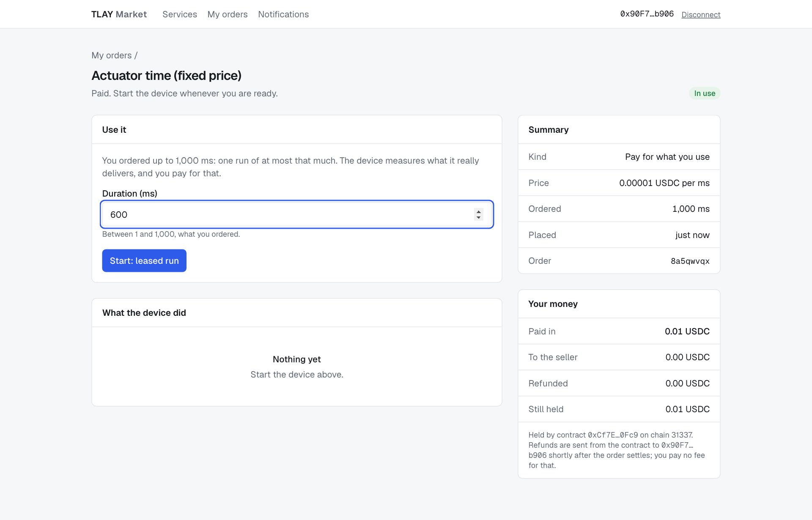Click the Start: leased run button

pyautogui.click(x=144, y=261)
